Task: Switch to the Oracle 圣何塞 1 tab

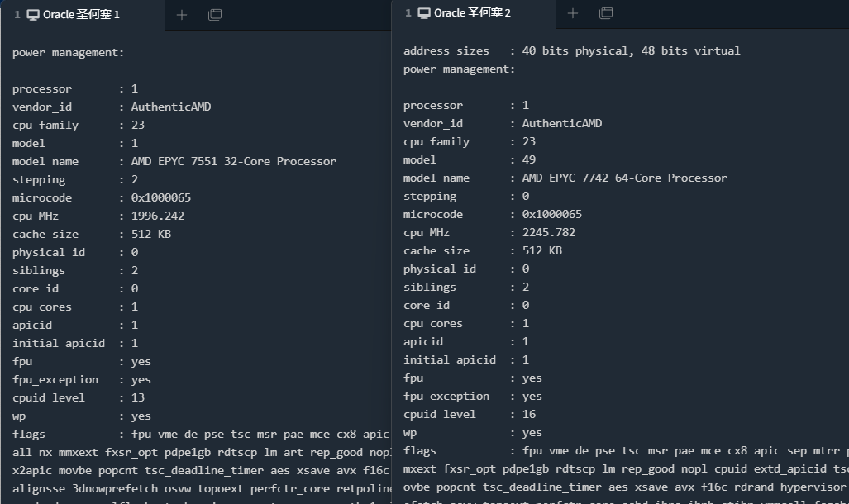Action: pyautogui.click(x=74, y=15)
